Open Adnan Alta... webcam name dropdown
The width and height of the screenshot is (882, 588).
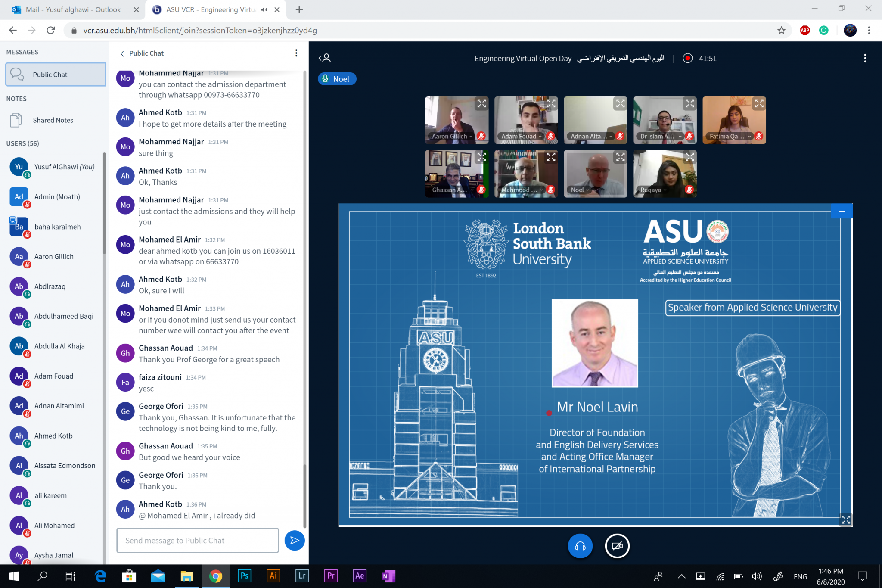click(x=591, y=136)
